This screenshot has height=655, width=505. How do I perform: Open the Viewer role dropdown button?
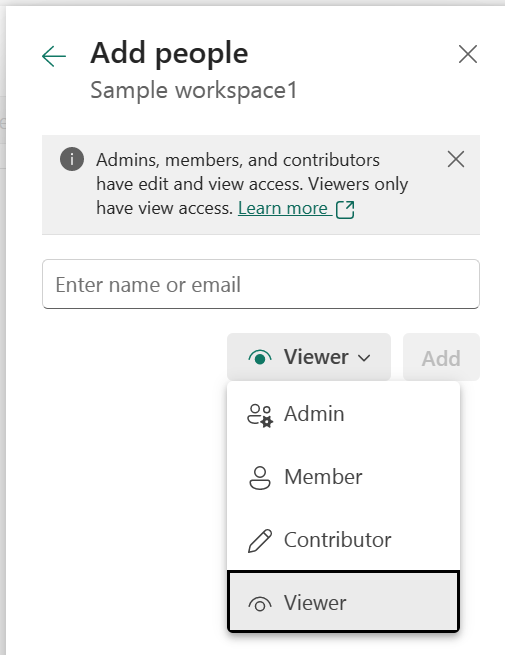point(309,357)
